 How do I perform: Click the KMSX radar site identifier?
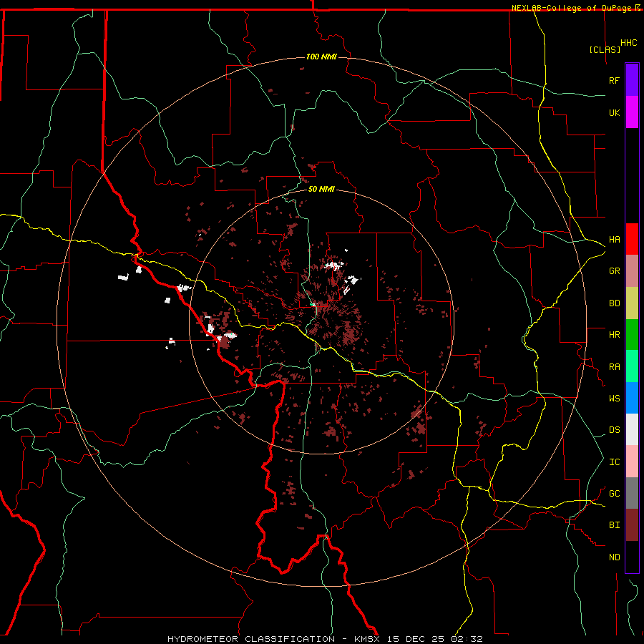368,639
